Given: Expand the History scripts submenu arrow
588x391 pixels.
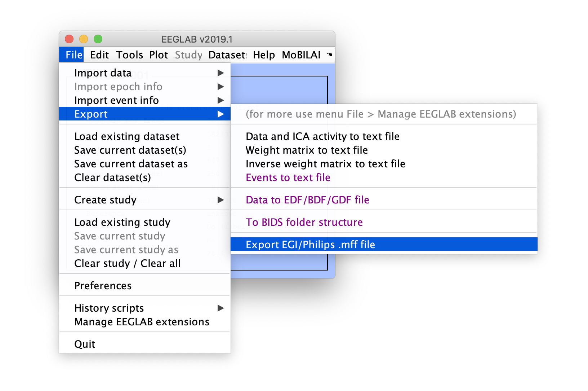Looking at the screenshot, I should point(221,308).
